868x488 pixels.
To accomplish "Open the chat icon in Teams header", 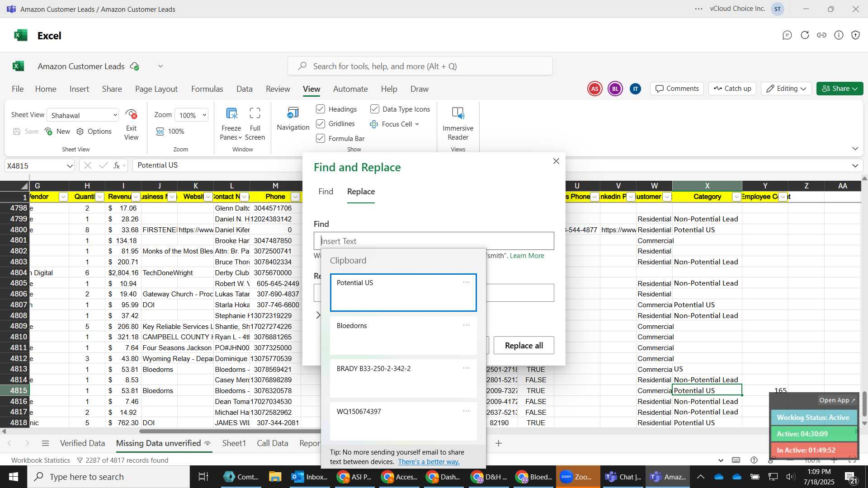I will 787,35.
